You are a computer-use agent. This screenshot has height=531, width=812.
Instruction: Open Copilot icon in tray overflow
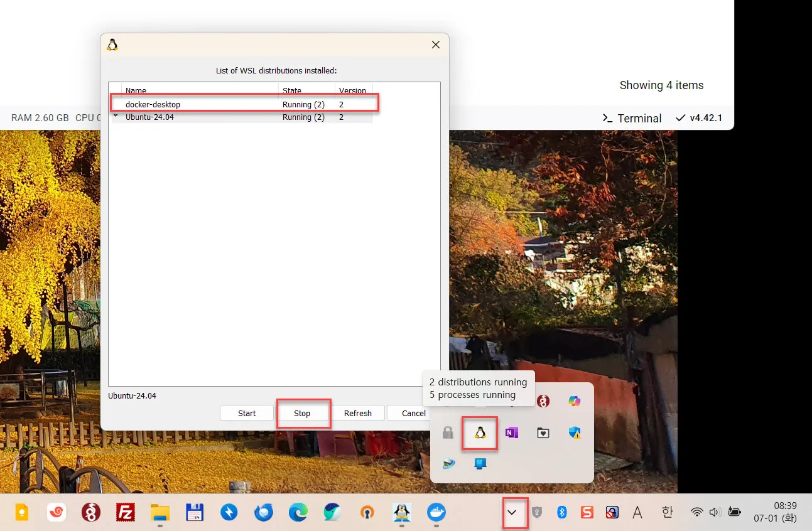[574, 400]
